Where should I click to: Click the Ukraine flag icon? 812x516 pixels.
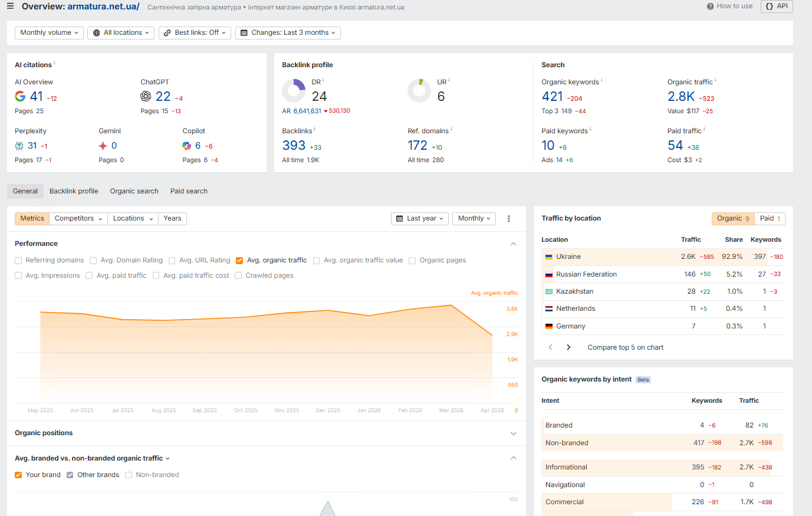tap(549, 257)
